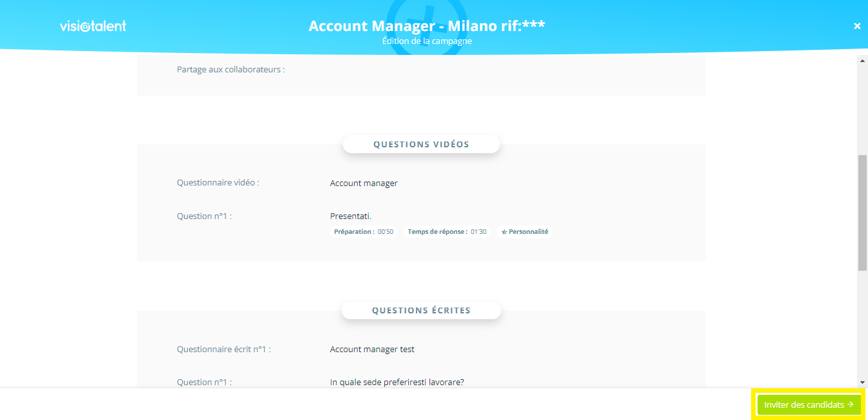Select the Préparation 00'50 tag
Viewport: 868px width, 420px height.
tap(364, 232)
